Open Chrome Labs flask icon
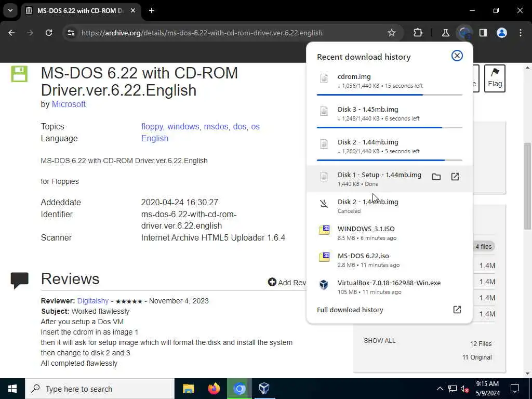 [445, 33]
